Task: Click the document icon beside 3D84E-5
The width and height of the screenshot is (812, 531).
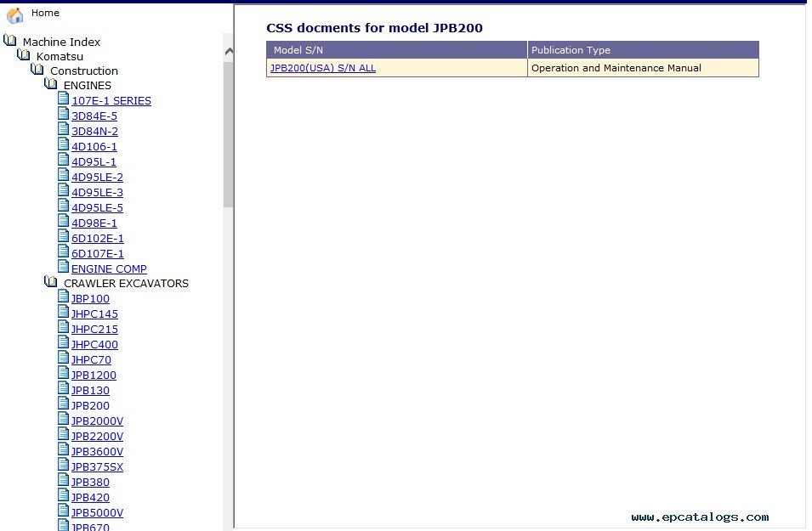Action: [63, 114]
